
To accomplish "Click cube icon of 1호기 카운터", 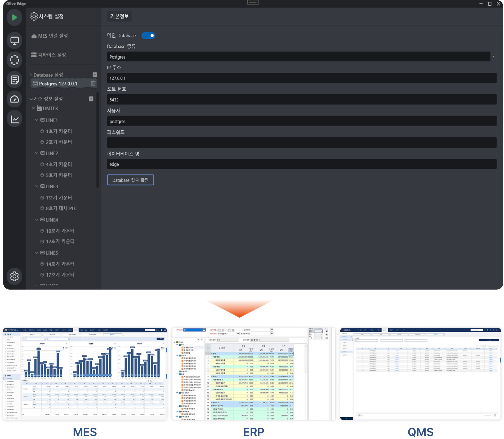I will [42, 131].
